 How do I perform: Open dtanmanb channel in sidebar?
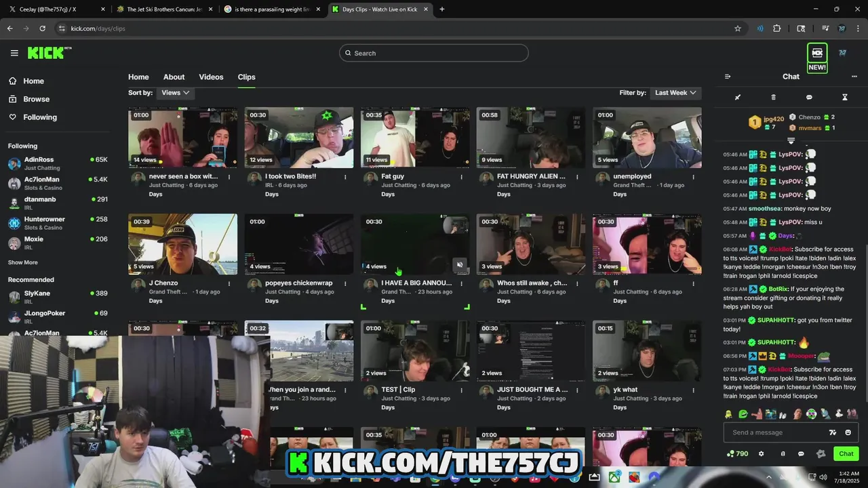click(x=58, y=203)
